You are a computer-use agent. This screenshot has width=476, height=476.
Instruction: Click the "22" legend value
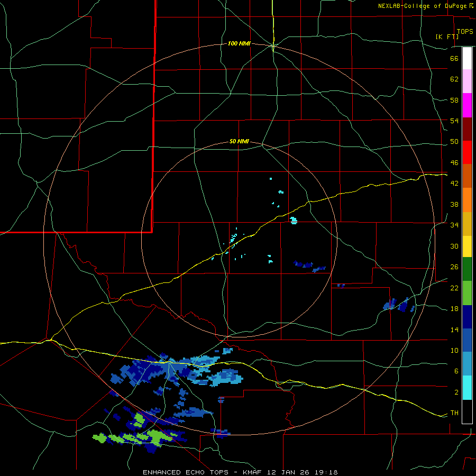pos(454,288)
